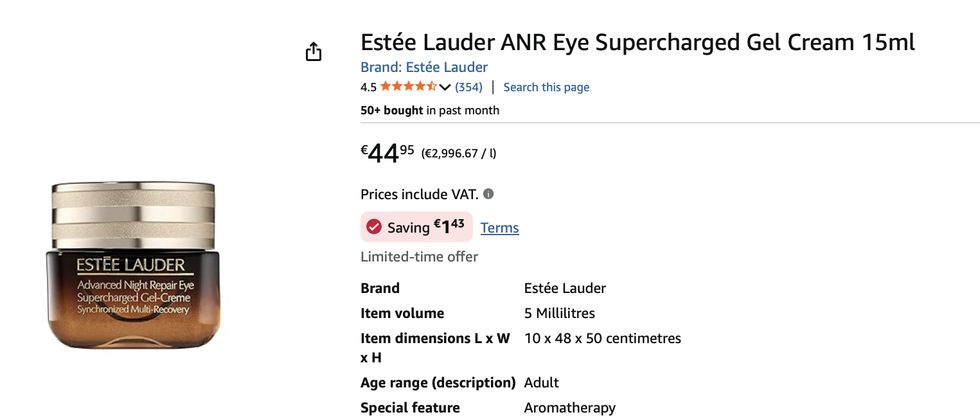Click the 'Limited-time offer' label
This screenshot has height=417, width=980.
419,257
